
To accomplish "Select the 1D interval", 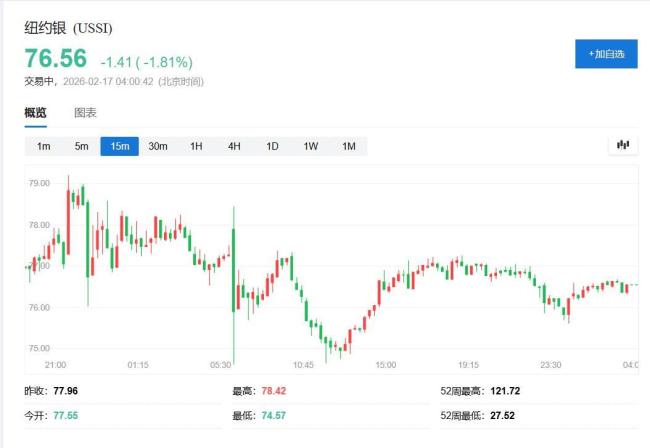I will (272, 146).
